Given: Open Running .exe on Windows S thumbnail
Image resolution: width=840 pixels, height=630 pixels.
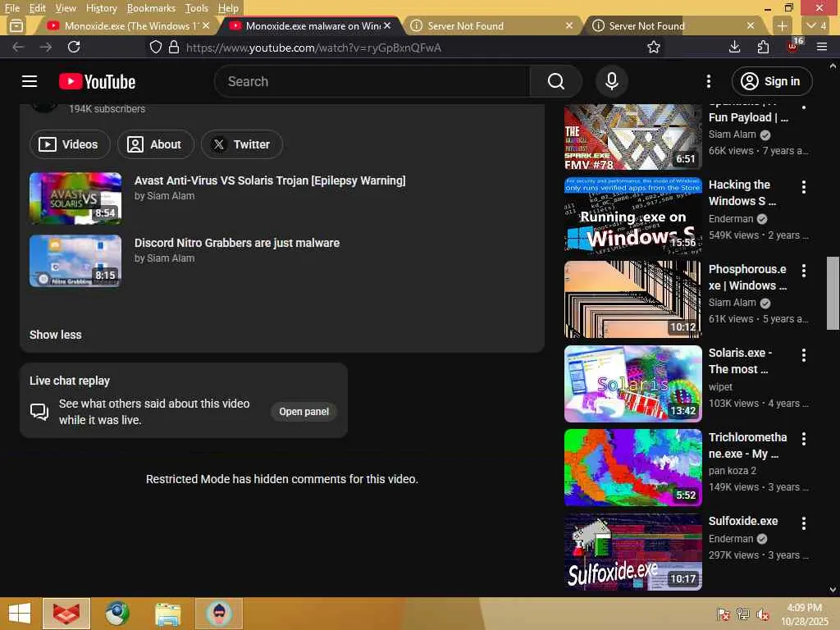Looking at the screenshot, I should (632, 216).
